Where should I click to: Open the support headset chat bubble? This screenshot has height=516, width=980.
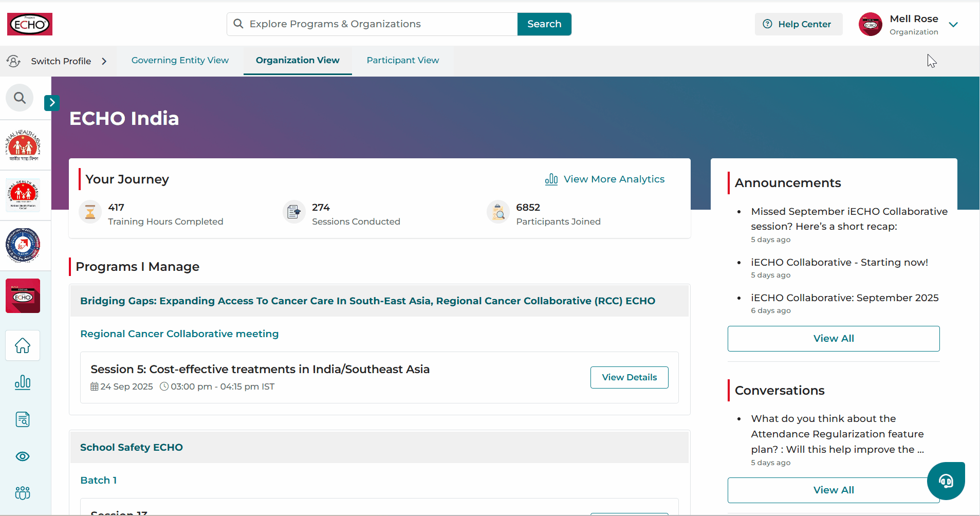coord(946,481)
